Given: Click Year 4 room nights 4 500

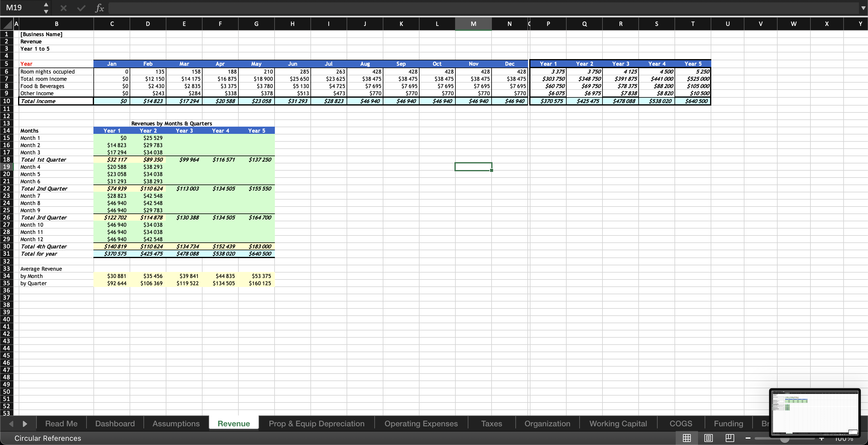Looking at the screenshot, I should coord(657,71).
